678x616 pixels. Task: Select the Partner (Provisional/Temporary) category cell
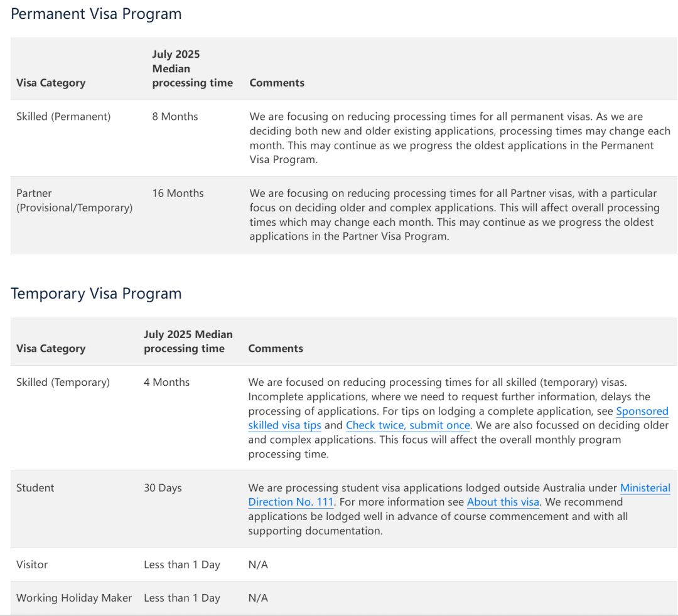[x=74, y=200]
